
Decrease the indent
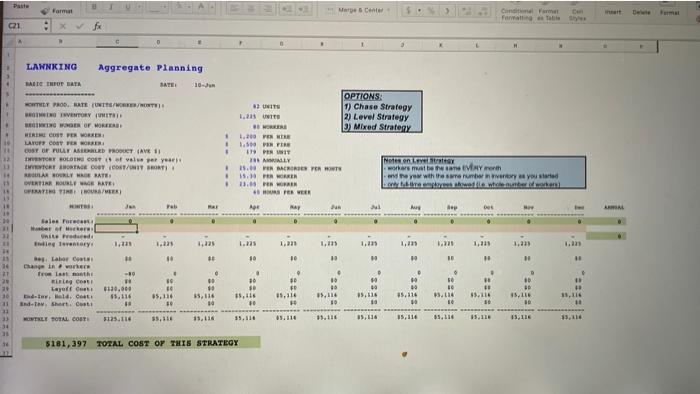(x=287, y=9)
